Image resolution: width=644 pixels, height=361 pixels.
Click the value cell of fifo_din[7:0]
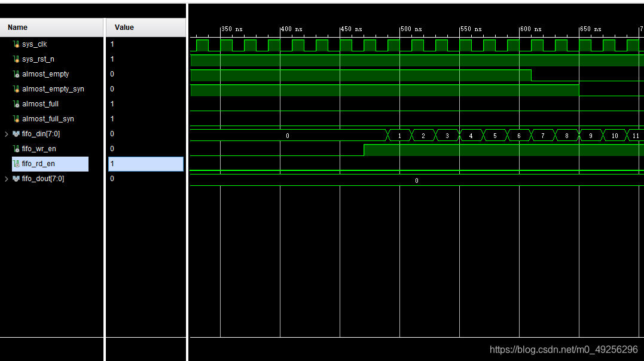pyautogui.click(x=146, y=134)
